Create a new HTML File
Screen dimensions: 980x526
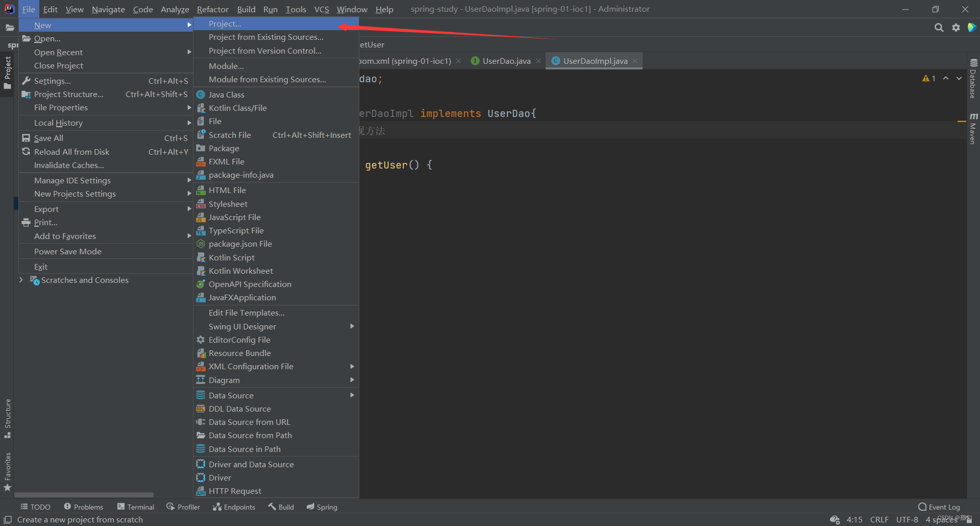point(276,190)
